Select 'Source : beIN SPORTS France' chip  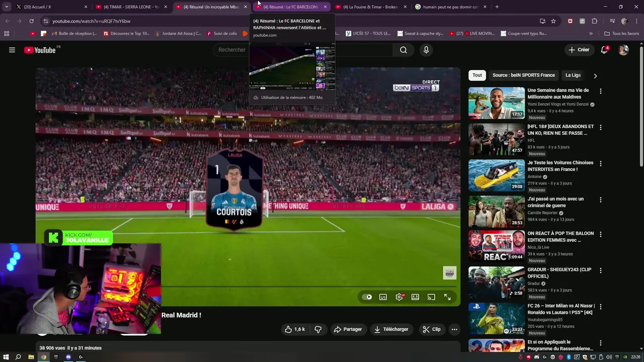click(524, 75)
